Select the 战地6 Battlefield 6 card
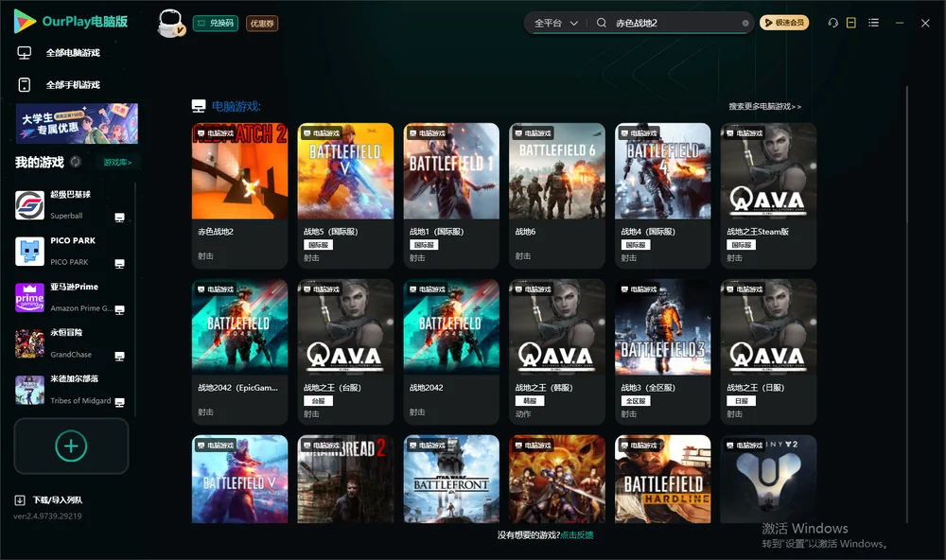This screenshot has height=560, width=946. pos(557,196)
